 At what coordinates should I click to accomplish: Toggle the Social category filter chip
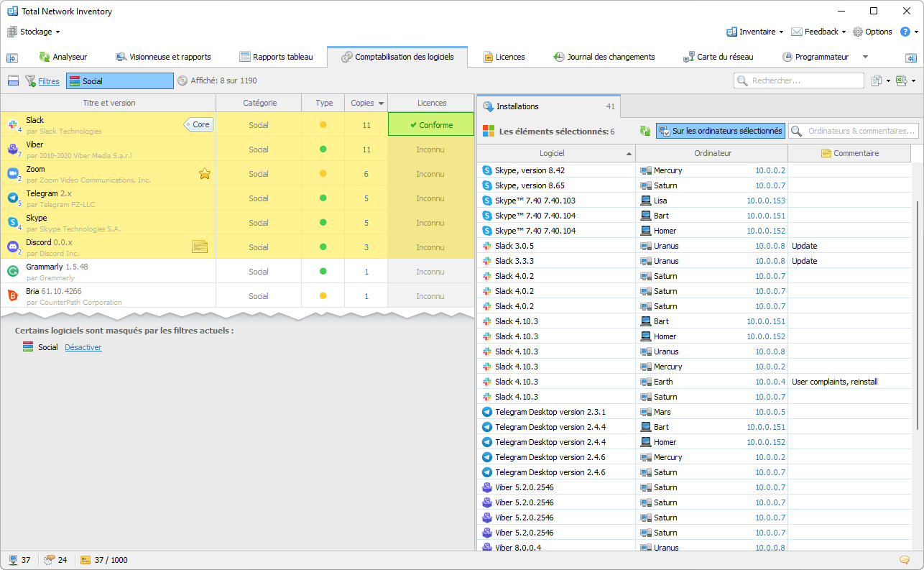(119, 81)
